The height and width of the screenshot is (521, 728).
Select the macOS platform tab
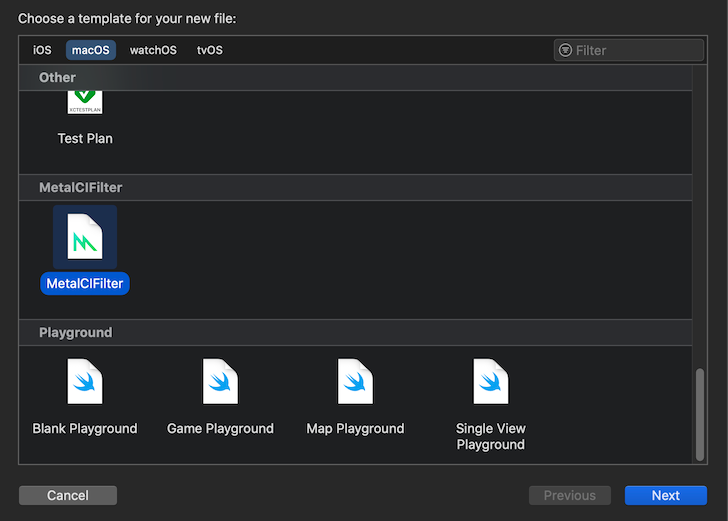[91, 50]
